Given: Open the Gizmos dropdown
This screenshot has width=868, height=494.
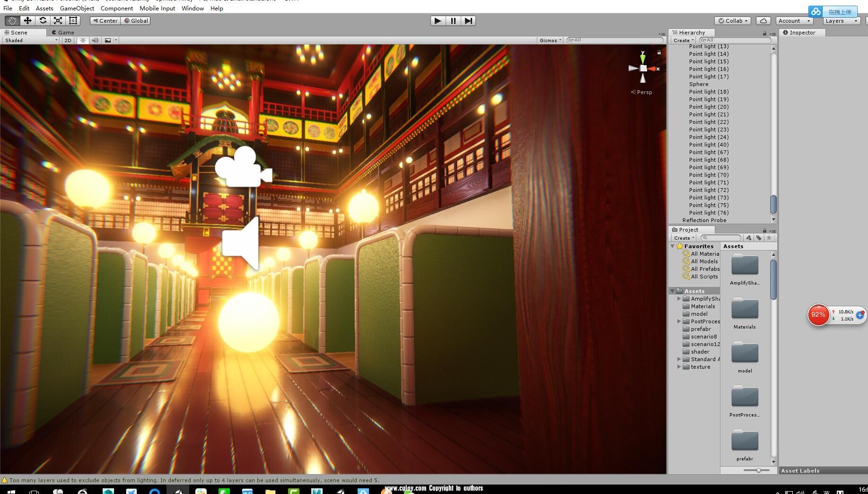Looking at the screenshot, I should pos(550,40).
